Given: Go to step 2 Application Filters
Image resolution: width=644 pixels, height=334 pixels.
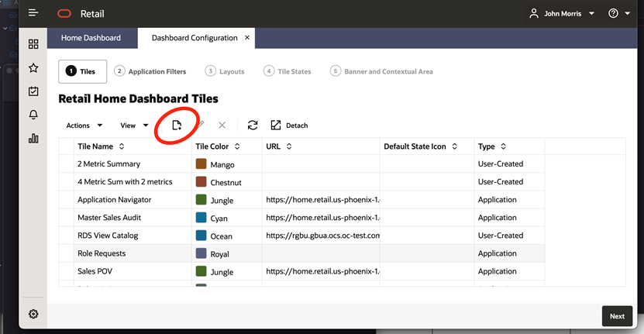Looking at the screenshot, I should click(150, 71).
